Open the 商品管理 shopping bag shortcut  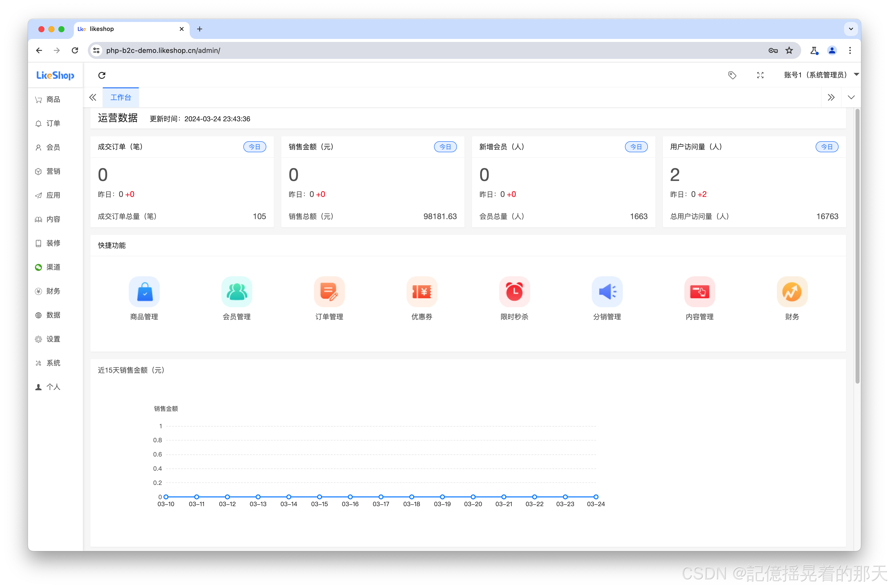coord(144,292)
